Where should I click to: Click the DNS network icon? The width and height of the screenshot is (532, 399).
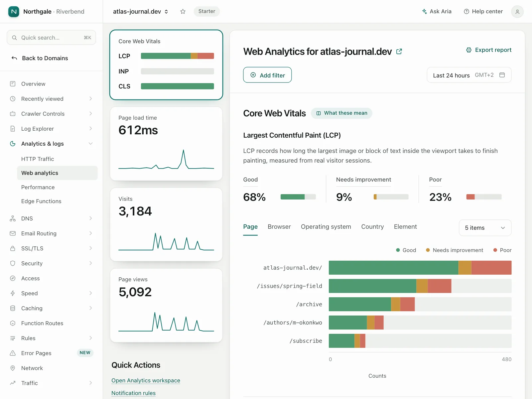13,218
